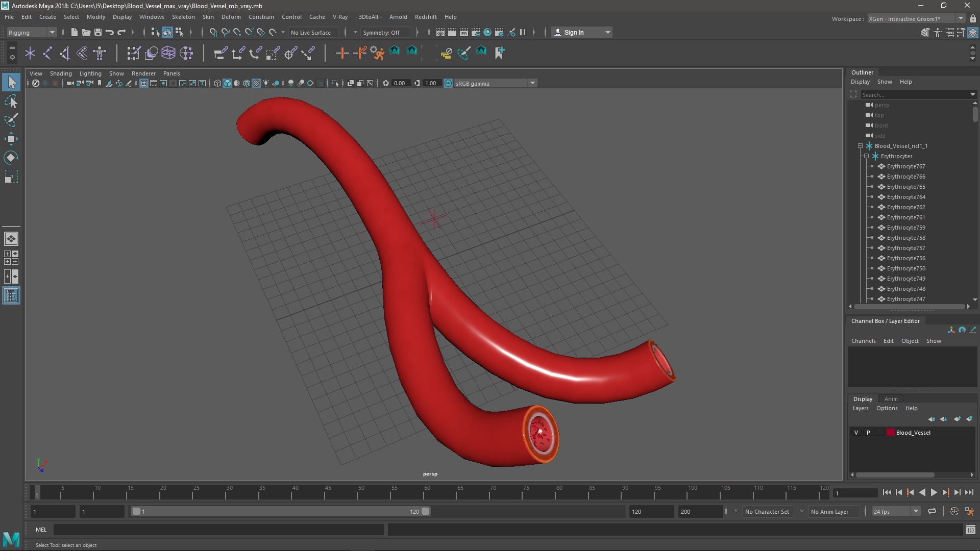Viewport: 980px width, 551px height.
Task: Open Render Settings icon
Action: point(475,32)
